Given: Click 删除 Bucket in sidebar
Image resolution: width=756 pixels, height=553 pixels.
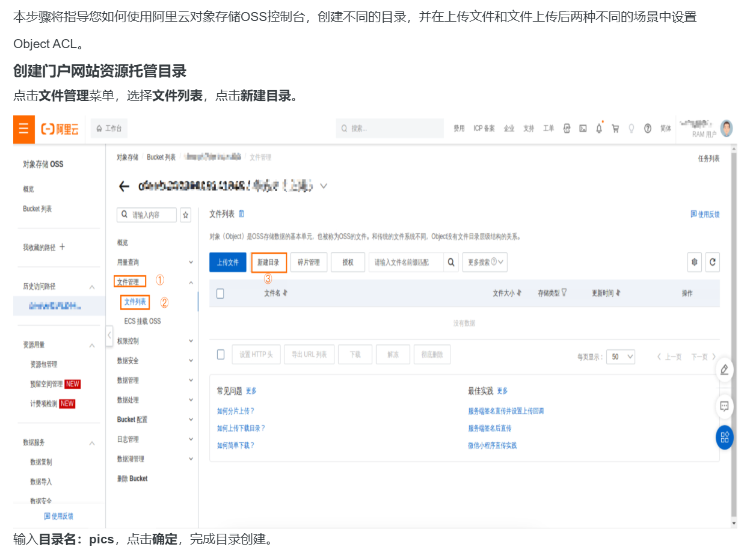Looking at the screenshot, I should [x=132, y=478].
